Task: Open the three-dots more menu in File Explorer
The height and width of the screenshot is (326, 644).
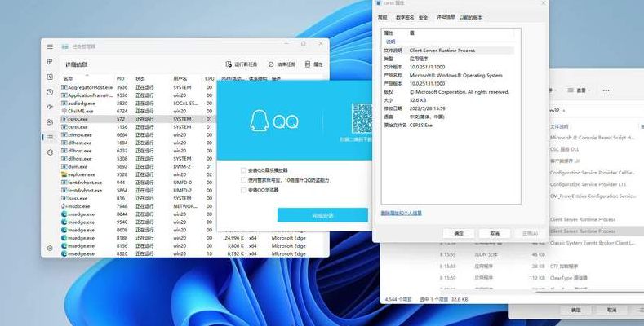Action: [x=606, y=90]
